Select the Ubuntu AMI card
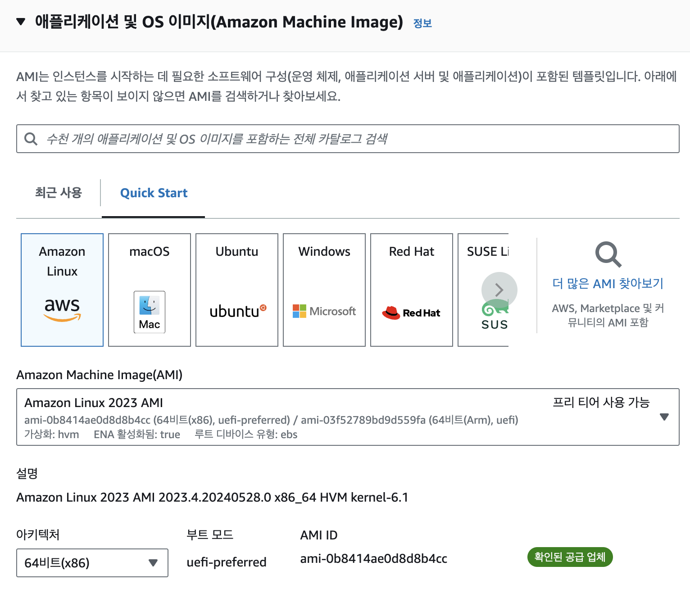690x616 pixels. 237,290
